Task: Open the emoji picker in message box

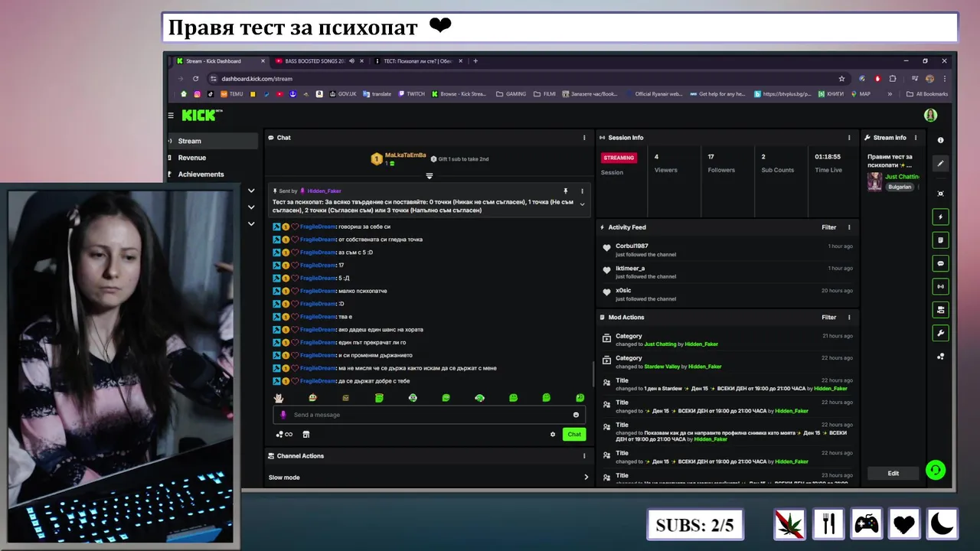Action: (x=576, y=415)
